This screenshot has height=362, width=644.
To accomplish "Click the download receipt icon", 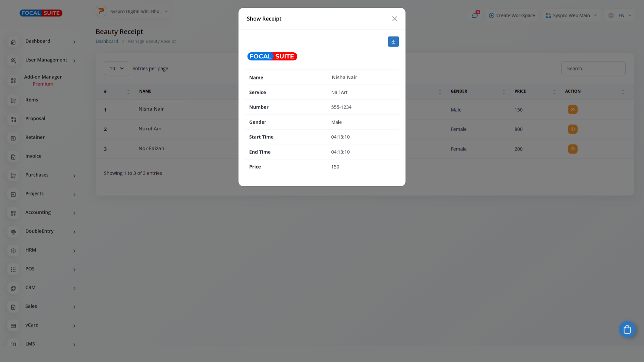I will click(x=393, y=42).
